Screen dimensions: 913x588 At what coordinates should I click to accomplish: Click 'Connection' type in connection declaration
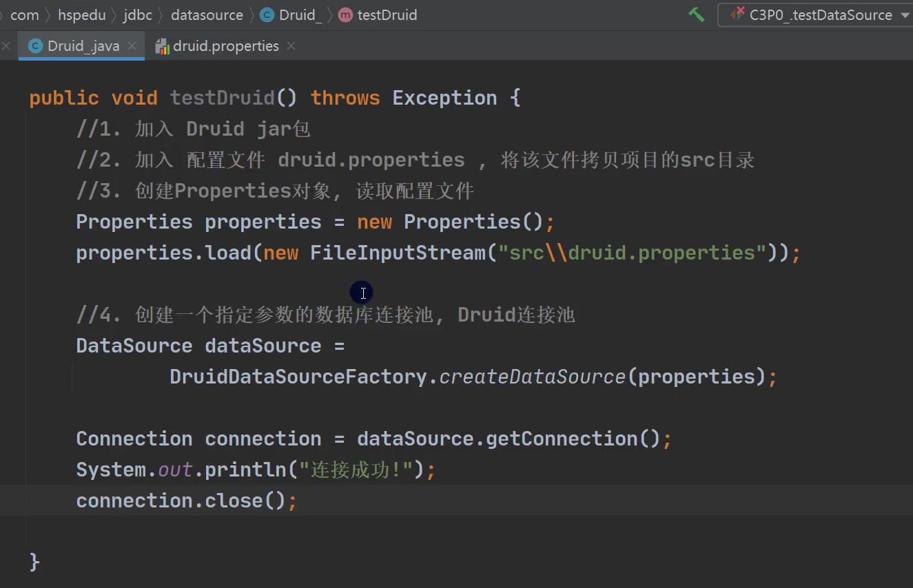134,439
